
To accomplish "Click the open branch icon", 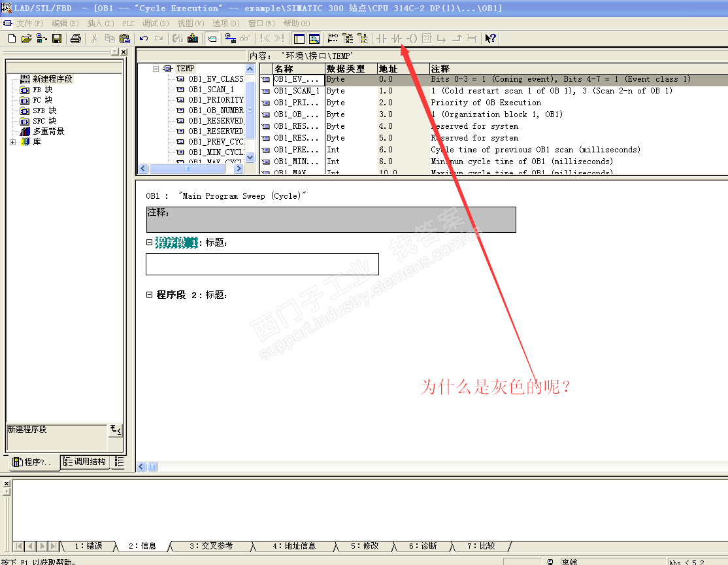I will click(x=442, y=39).
